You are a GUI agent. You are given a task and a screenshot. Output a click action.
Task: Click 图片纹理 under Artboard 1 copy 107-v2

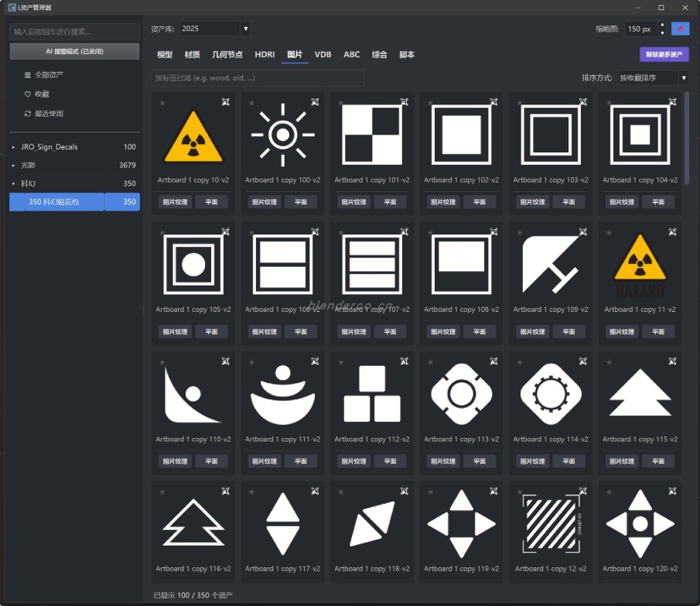353,332
